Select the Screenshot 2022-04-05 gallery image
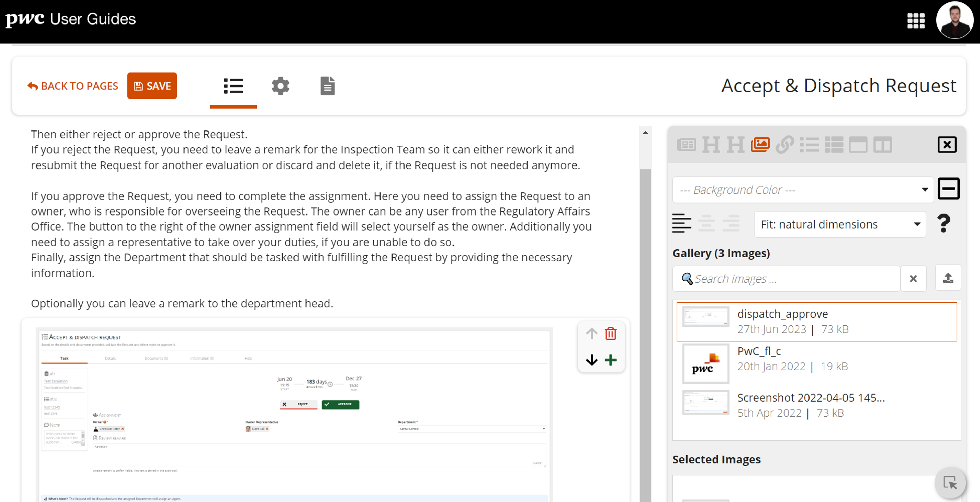 coord(816,404)
